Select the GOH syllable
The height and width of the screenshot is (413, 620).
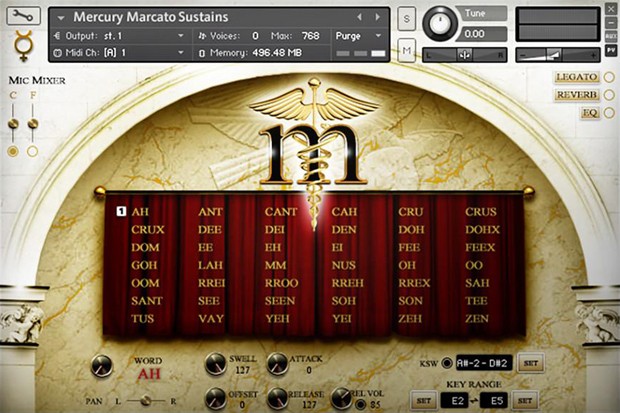point(144,265)
